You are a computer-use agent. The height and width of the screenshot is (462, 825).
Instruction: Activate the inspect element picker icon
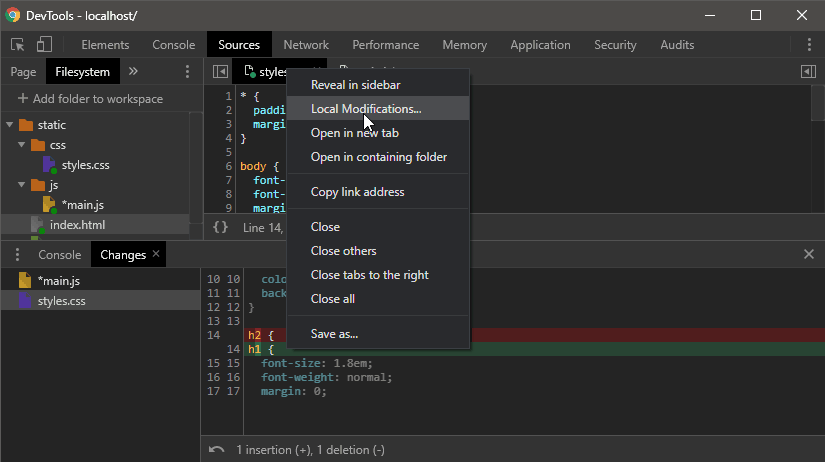[x=18, y=45]
